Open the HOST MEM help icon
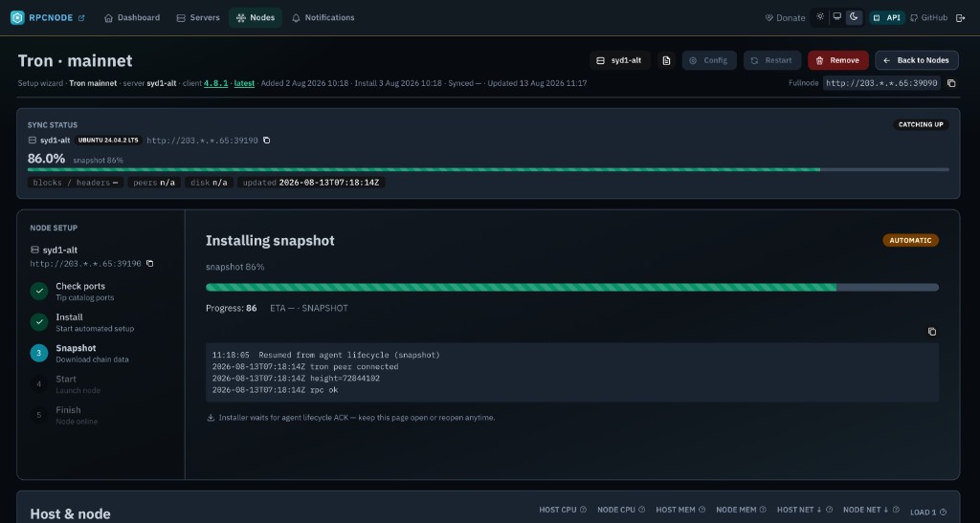This screenshot has height=523, width=980. coord(702,510)
